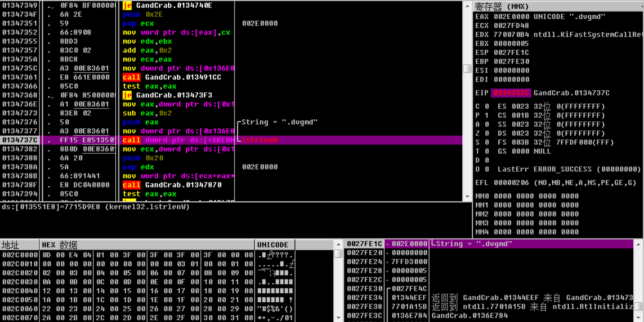Select je GandCrab.013473F3 instruction
This screenshot has height=322, width=644.
pyautogui.click(x=167, y=95)
